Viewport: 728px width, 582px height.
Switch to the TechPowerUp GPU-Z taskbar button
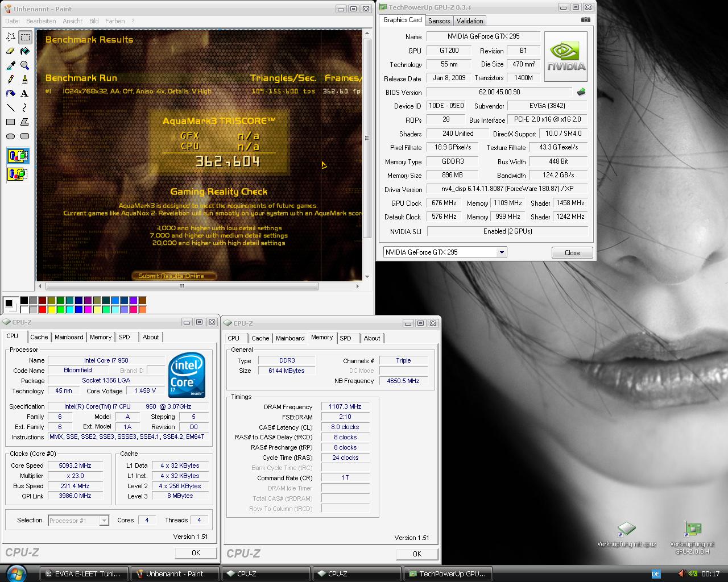point(448,573)
